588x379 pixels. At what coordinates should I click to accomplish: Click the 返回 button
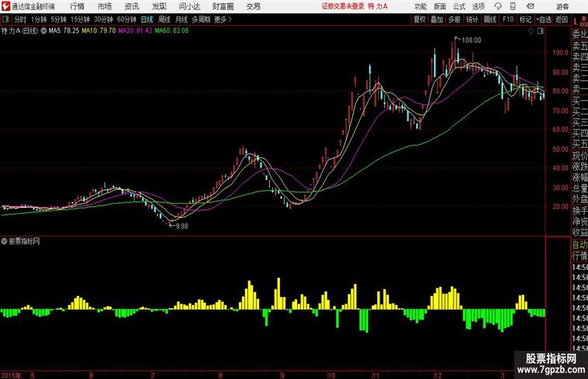[562, 19]
